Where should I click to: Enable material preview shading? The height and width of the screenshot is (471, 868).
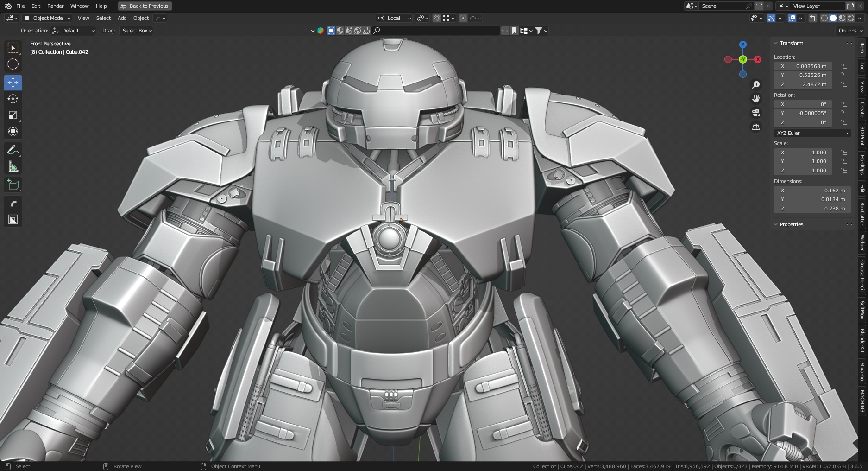(842, 18)
